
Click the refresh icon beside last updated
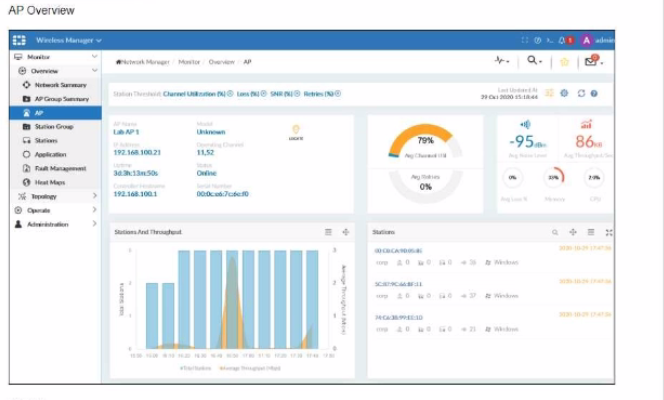point(580,93)
